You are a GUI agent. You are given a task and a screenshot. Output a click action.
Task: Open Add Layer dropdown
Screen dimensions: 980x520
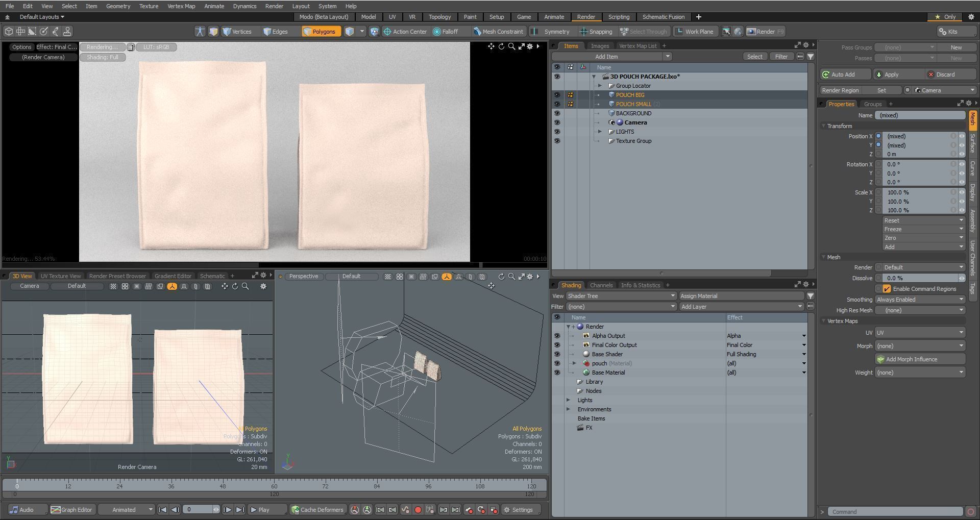[742, 307]
